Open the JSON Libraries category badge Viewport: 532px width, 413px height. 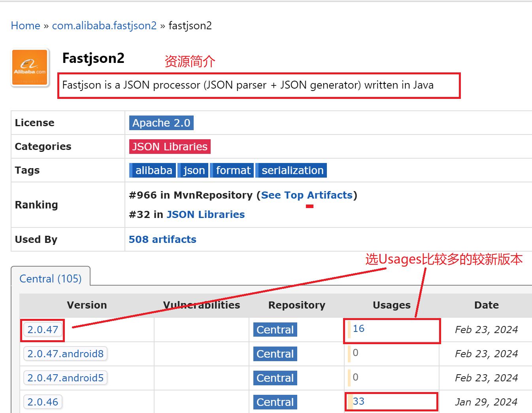tap(170, 147)
